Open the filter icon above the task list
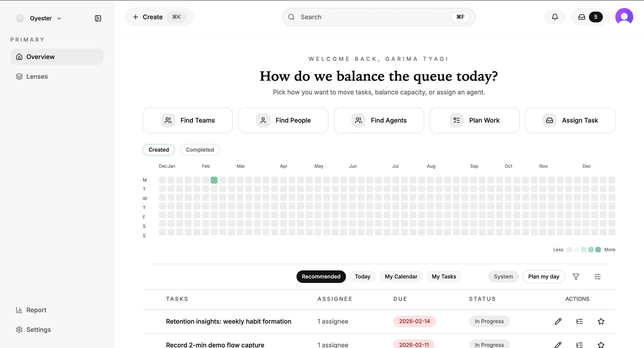 [576, 277]
